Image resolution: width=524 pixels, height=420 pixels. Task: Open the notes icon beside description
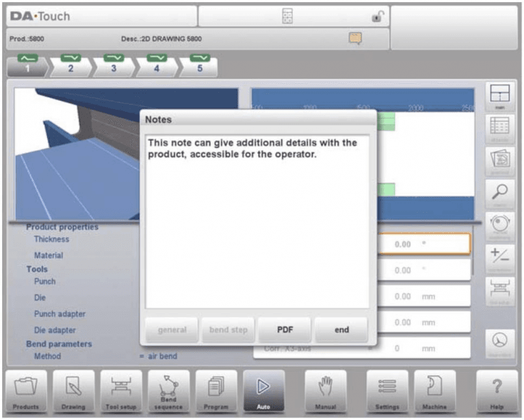pos(355,38)
